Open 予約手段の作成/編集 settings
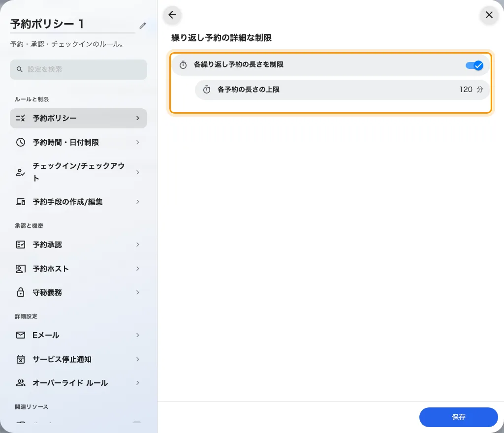504x433 pixels. pos(78,202)
